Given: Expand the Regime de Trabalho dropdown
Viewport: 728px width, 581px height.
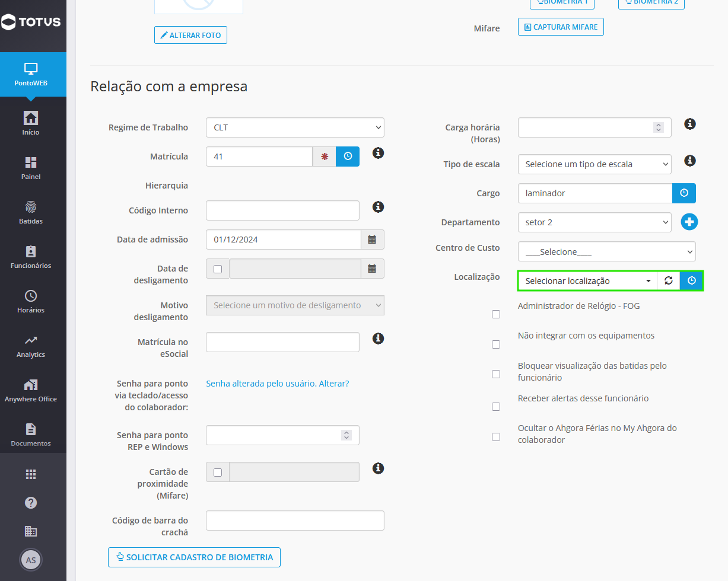Looking at the screenshot, I should [295, 127].
